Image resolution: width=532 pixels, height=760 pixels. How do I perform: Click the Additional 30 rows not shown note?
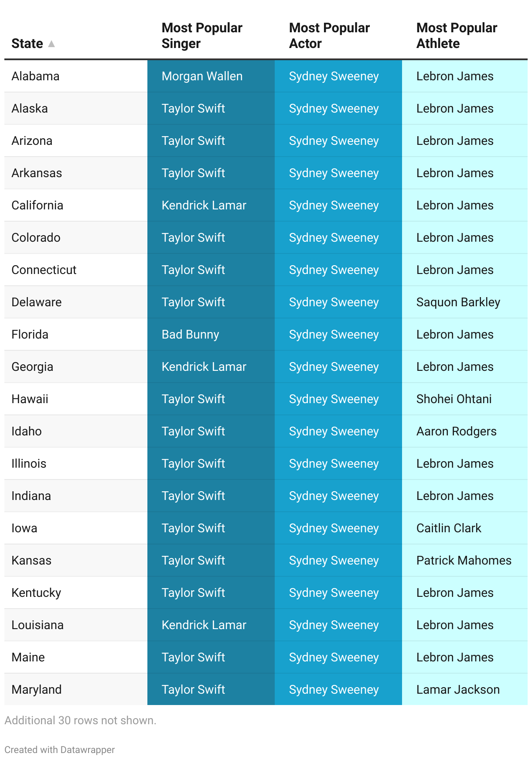click(80, 720)
